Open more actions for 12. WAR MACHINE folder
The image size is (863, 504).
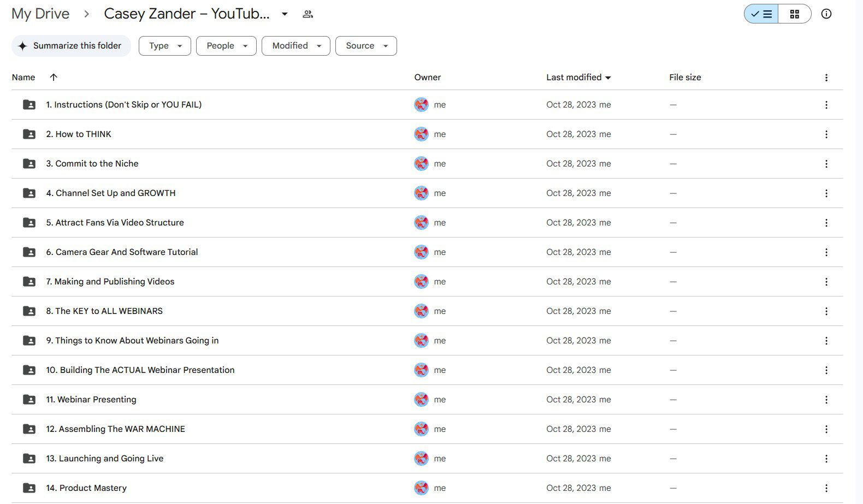[826, 429]
